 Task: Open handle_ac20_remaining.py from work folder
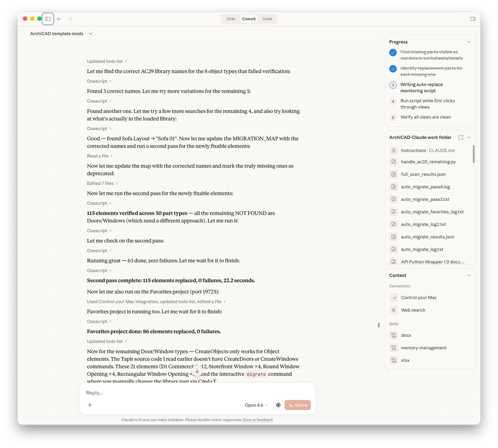[428, 162]
